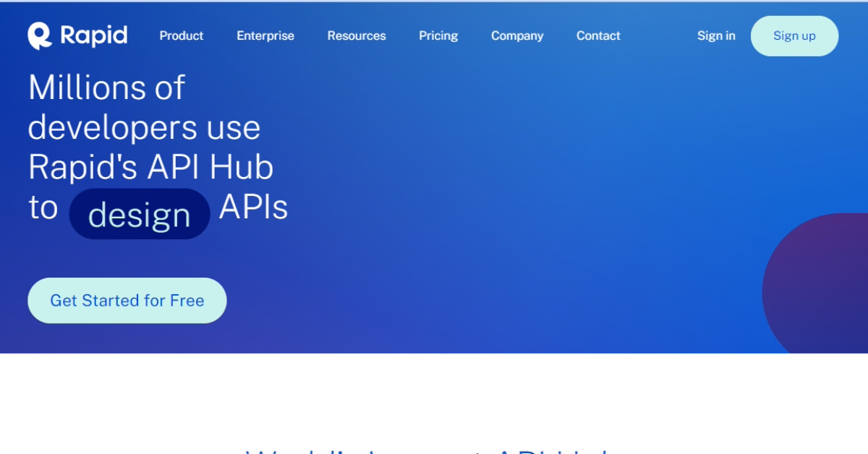Click the word APIs in the headline
Screen dimensions: 868x454
point(253,207)
